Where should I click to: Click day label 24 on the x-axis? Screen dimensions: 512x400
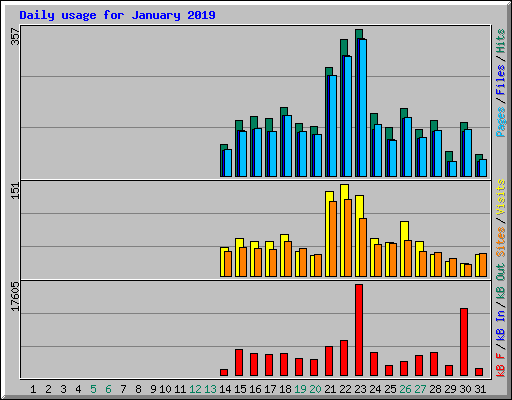tap(375, 389)
